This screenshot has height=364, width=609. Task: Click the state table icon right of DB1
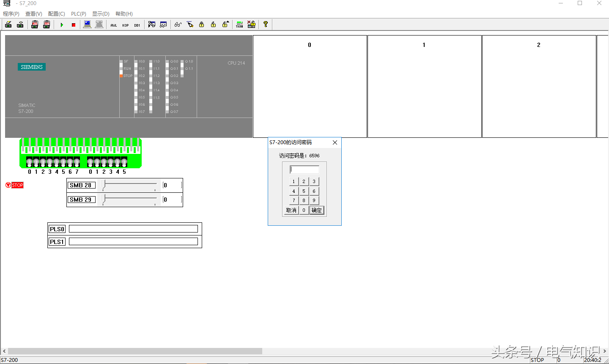point(151,25)
